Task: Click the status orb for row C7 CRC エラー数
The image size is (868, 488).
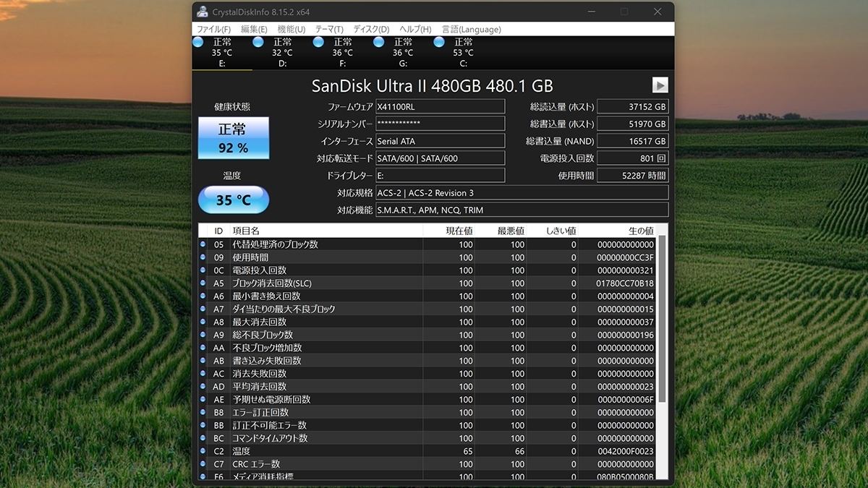Action: click(203, 464)
